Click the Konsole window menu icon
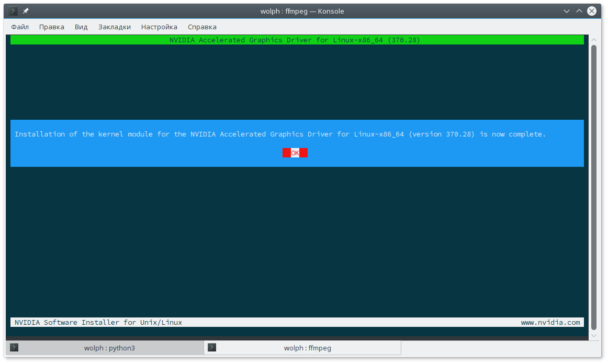The height and width of the screenshot is (364, 608). [x=13, y=11]
